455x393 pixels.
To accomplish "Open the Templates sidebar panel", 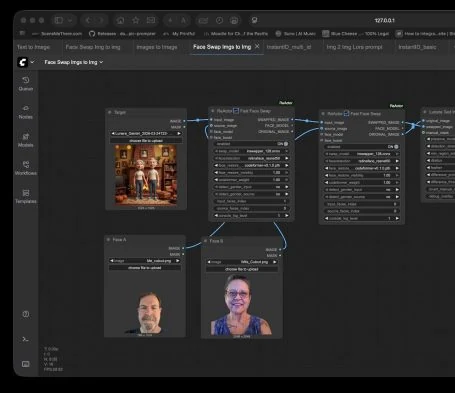I will 26,196.
